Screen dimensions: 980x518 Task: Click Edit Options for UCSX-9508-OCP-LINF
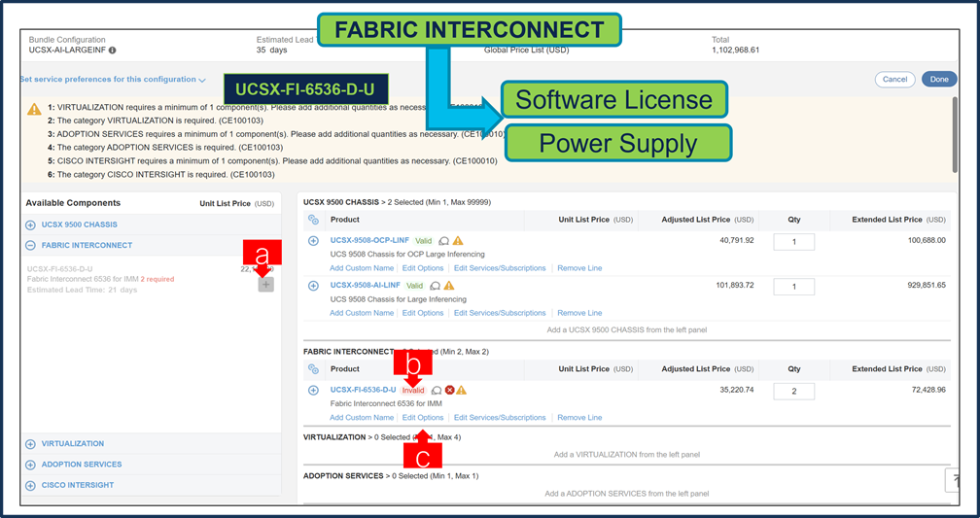click(423, 268)
